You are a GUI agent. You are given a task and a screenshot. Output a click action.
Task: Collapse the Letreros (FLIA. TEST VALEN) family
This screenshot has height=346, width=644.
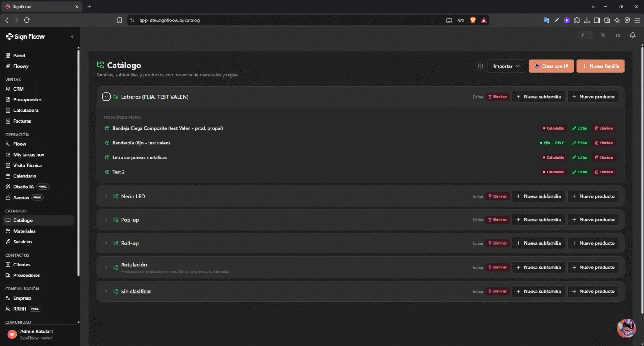(106, 97)
